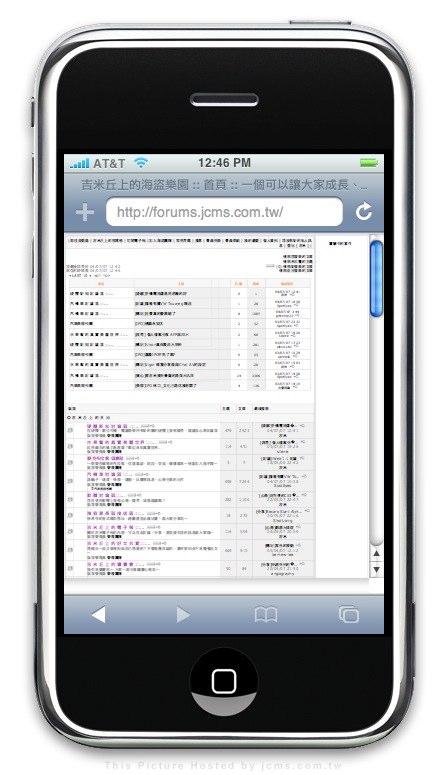
Task: Click the scrollbar up arrow
Action: coord(376,554)
